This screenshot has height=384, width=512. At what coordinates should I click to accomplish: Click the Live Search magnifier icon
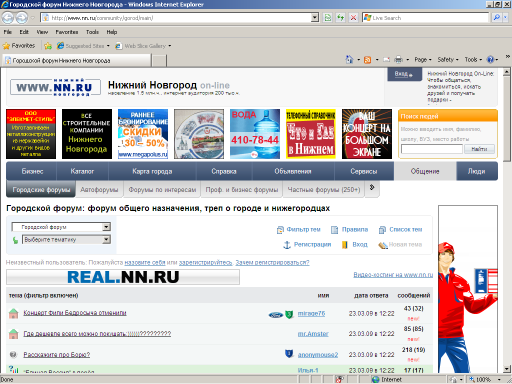click(497, 18)
